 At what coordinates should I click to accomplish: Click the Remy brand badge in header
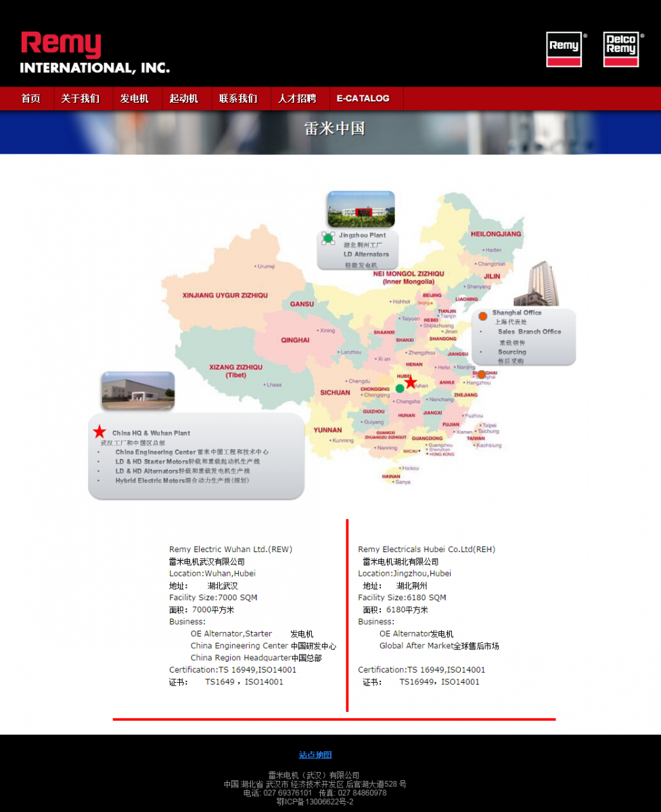pyautogui.click(x=564, y=49)
